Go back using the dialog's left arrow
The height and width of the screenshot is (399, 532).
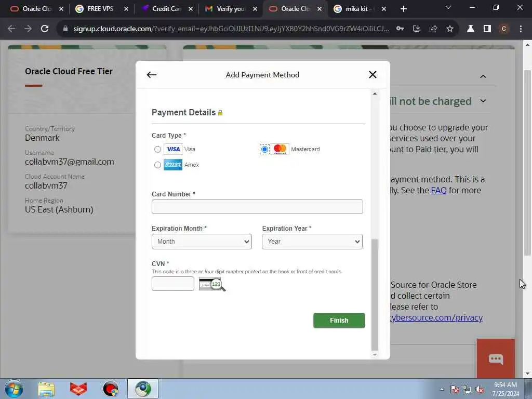pyautogui.click(x=151, y=75)
